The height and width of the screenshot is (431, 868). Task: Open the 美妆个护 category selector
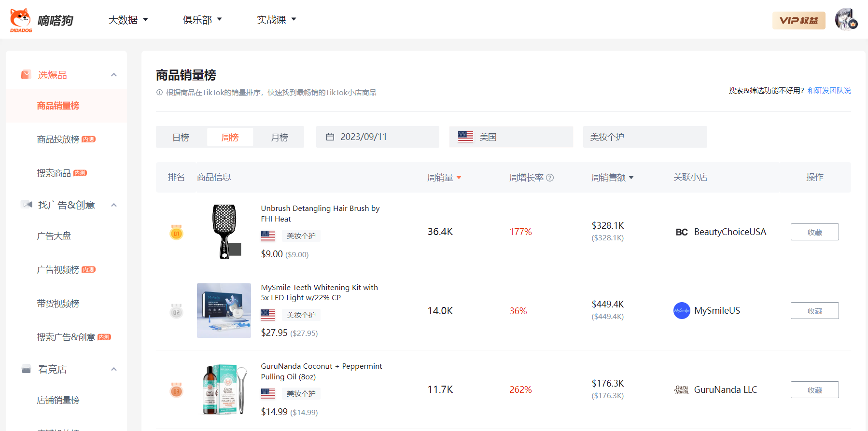coord(644,137)
